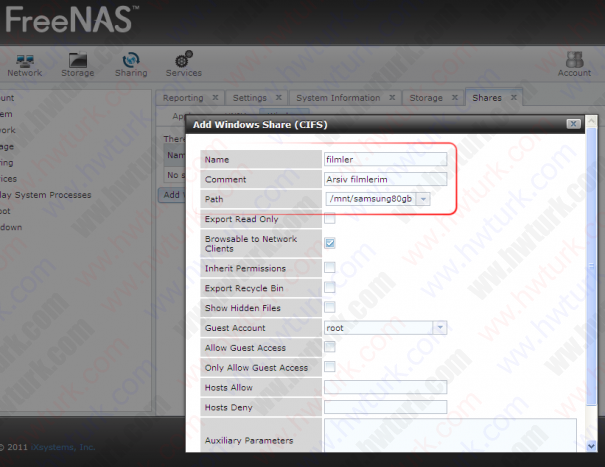Toggle Export Read Only checkbox
This screenshot has height=467, width=605.
[x=330, y=218]
